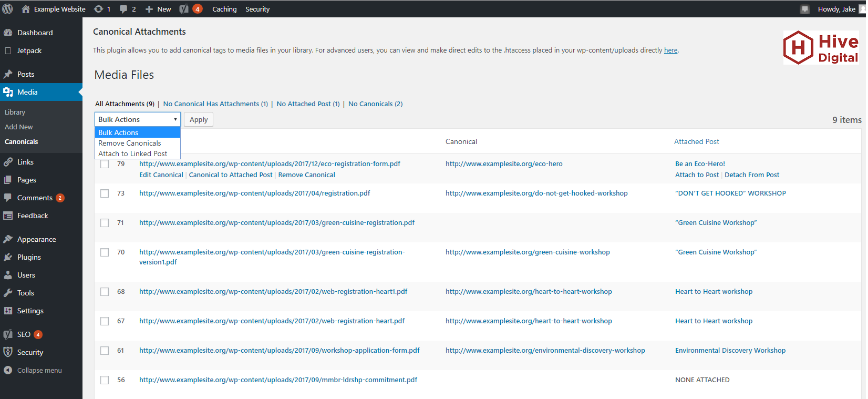Open Yoast SEO icon in admin bar

tap(184, 9)
